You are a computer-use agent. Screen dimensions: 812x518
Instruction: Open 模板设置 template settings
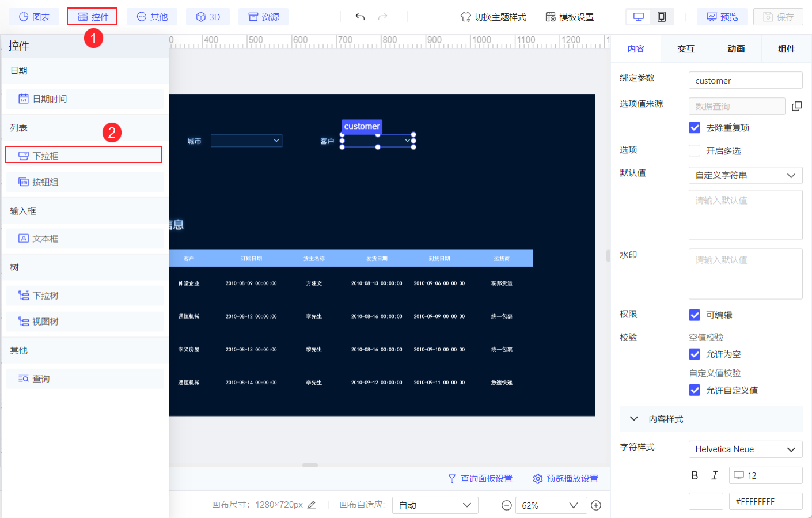coord(570,17)
